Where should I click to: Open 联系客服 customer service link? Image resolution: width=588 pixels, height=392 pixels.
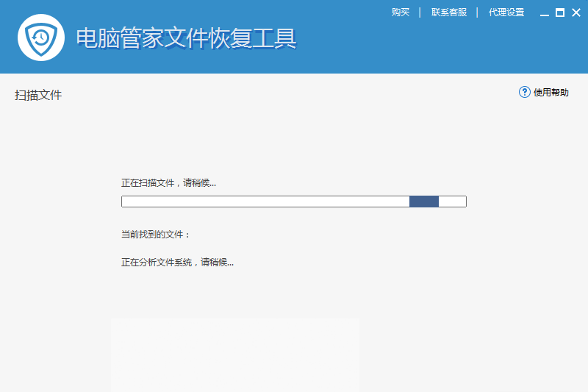point(449,13)
